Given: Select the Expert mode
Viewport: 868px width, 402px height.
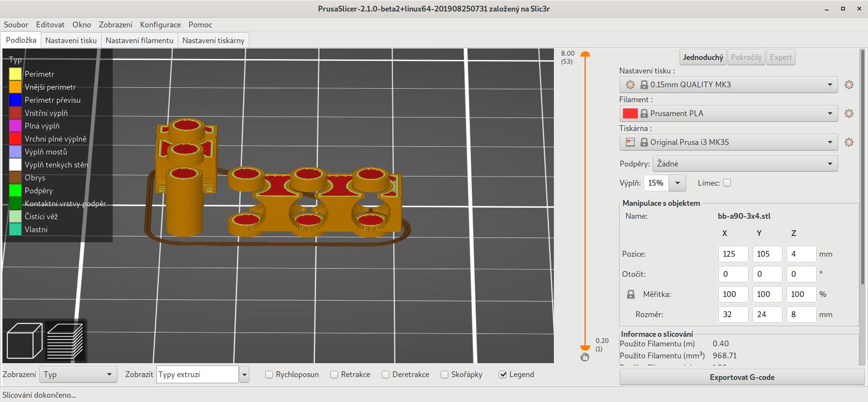Looking at the screenshot, I should point(781,57).
